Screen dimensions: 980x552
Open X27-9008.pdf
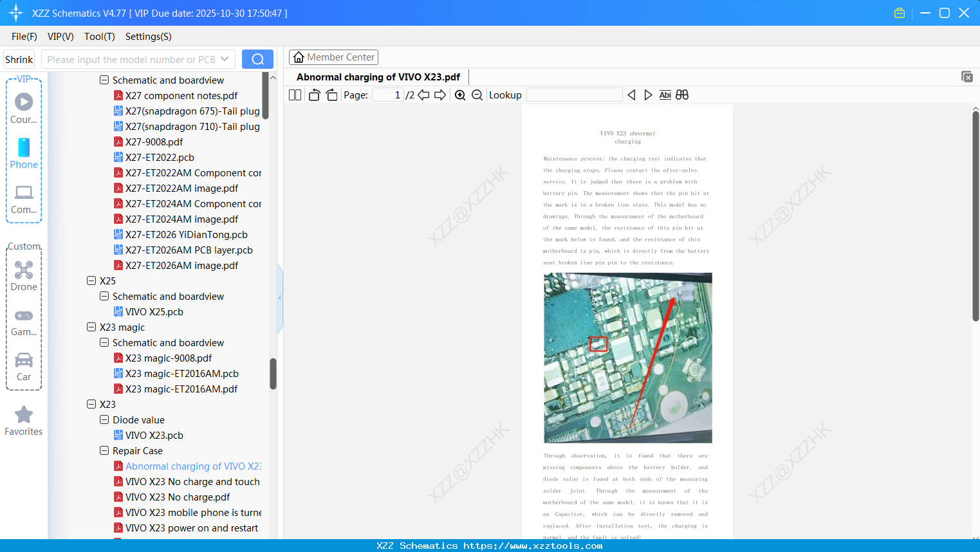click(154, 142)
